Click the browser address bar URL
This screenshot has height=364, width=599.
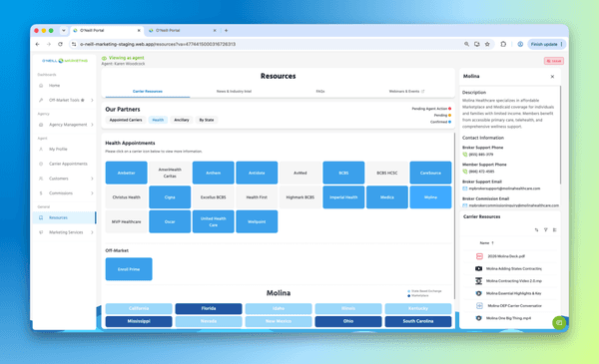(158, 44)
